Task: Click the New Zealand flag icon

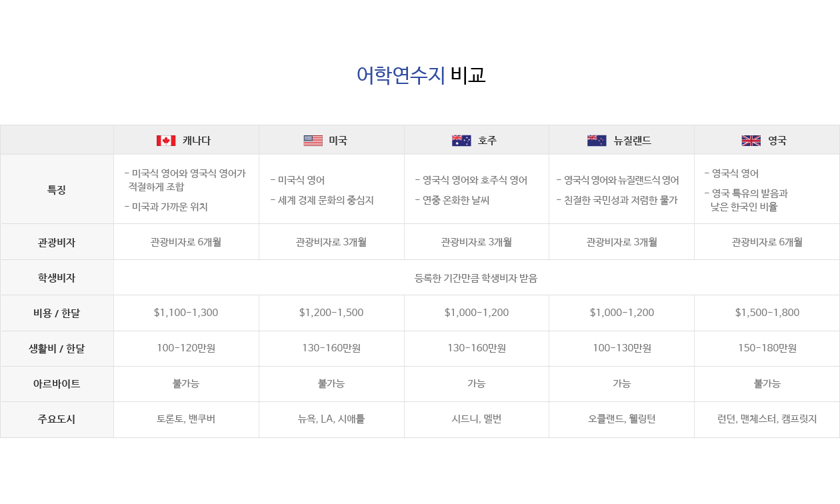Action: point(597,141)
